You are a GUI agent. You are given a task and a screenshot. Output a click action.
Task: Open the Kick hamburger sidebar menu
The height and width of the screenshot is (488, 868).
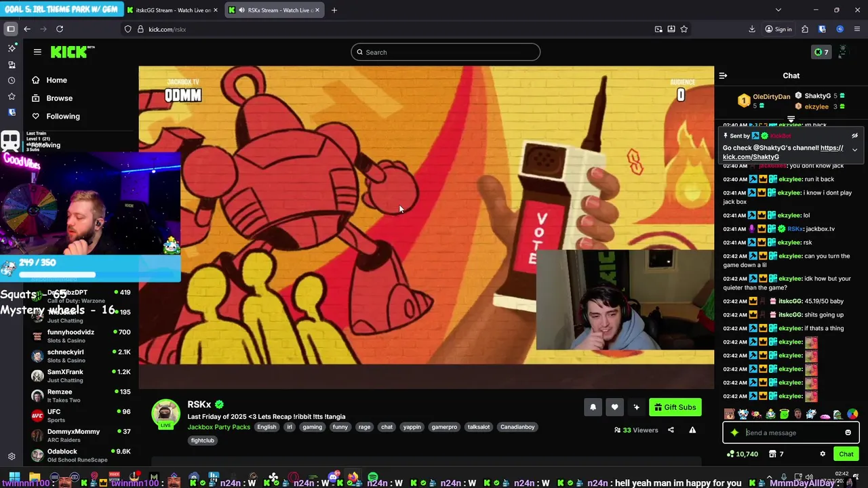[37, 52]
